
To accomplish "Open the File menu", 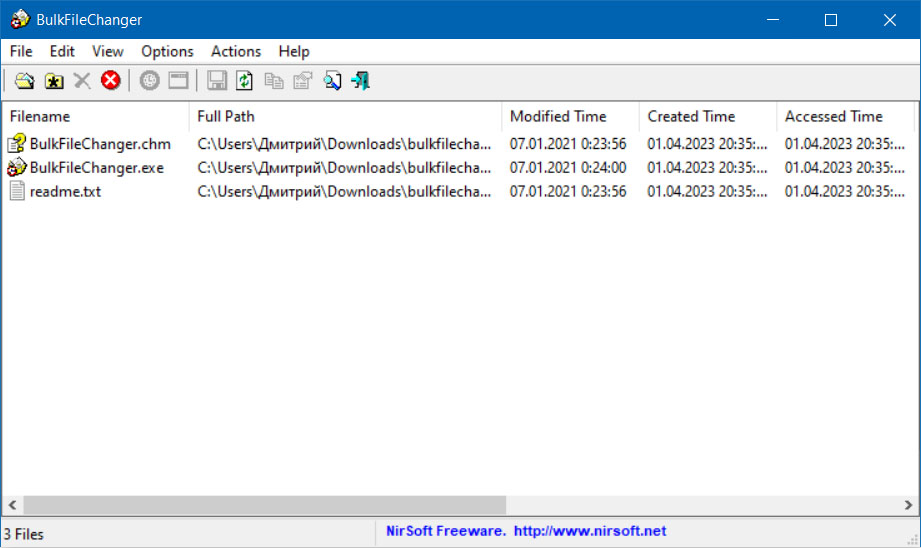I will pos(21,52).
